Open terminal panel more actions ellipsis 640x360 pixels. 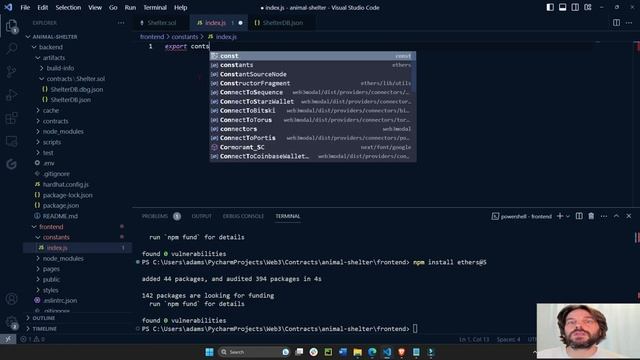(604, 216)
